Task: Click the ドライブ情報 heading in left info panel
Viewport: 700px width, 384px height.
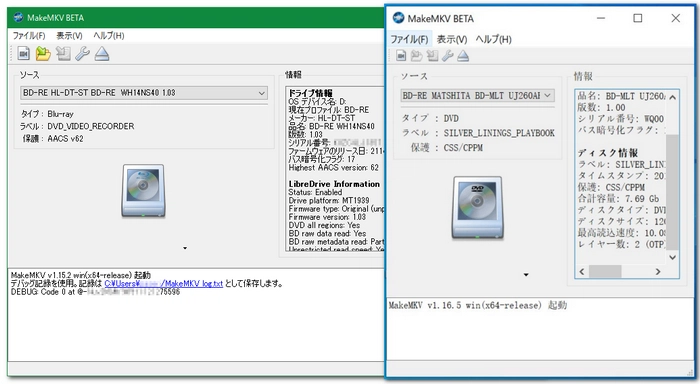Action: [x=310, y=93]
